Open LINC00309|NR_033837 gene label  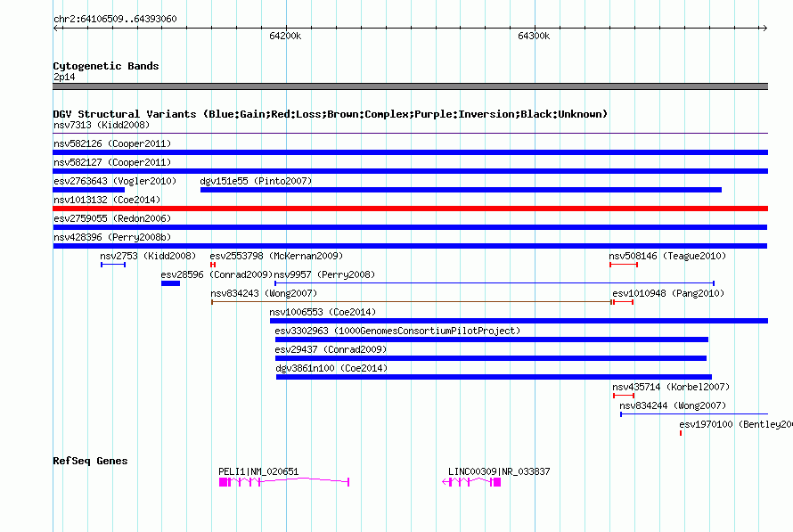pos(499,471)
